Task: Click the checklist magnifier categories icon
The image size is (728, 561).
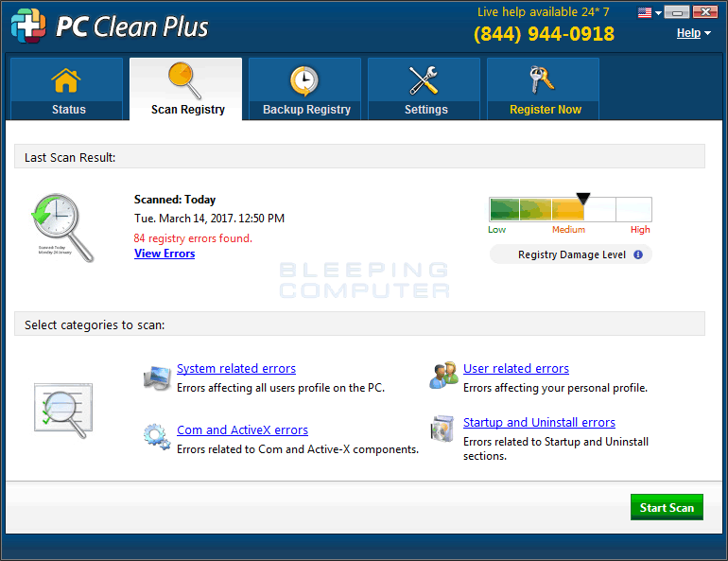Action: click(63, 410)
